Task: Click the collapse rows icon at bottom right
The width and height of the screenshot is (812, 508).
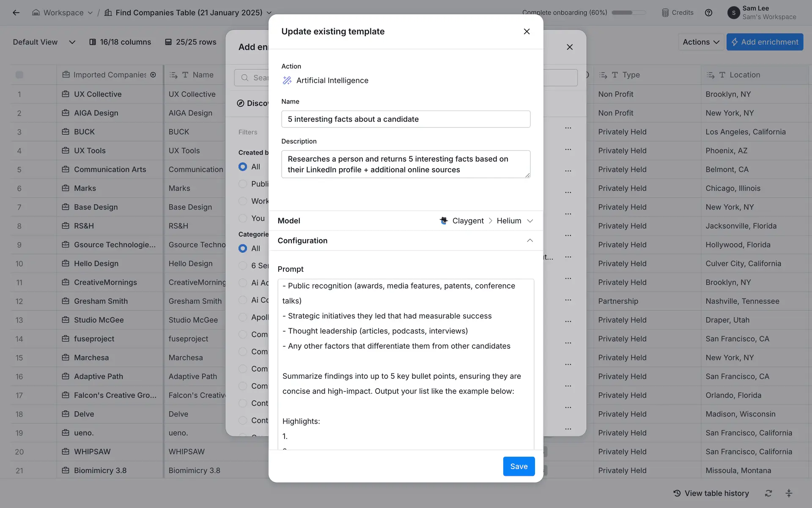Action: click(789, 493)
